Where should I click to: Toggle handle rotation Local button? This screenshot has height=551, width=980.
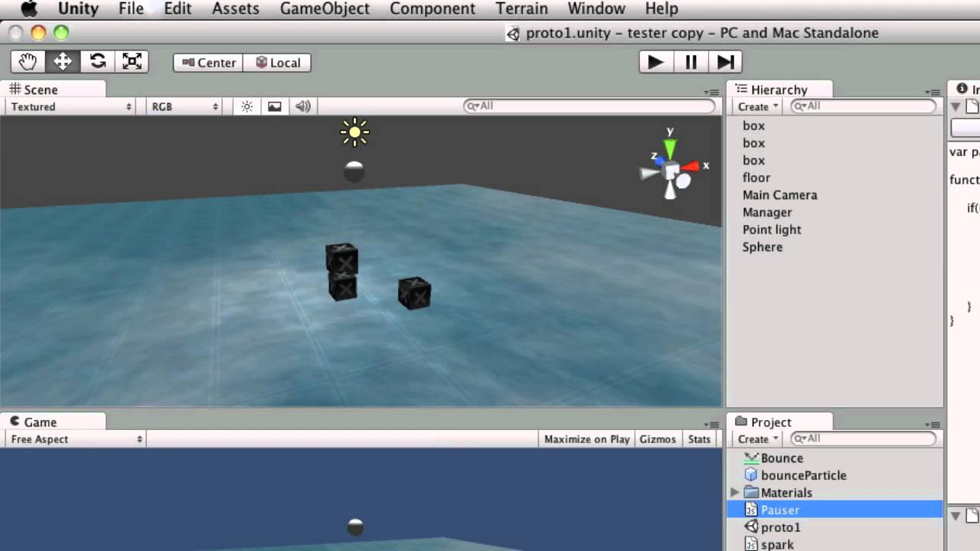[277, 63]
